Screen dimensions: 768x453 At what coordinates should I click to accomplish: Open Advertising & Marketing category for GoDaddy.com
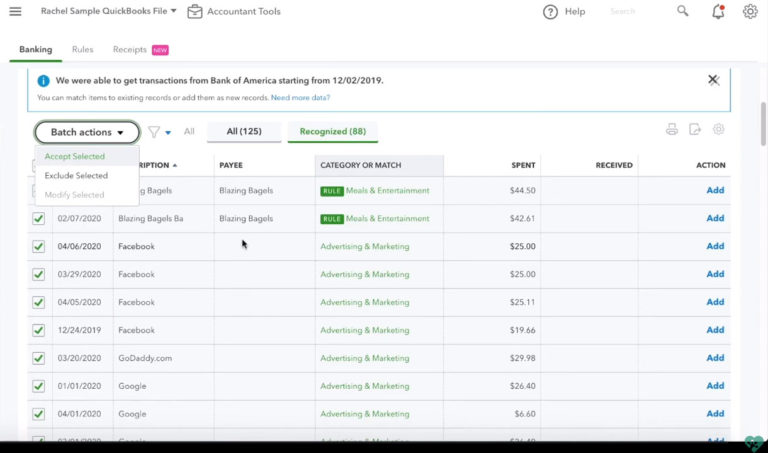click(x=365, y=358)
